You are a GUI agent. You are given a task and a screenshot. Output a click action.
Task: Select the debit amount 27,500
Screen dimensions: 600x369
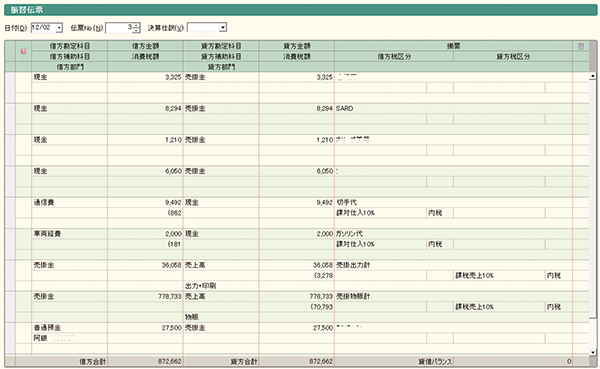145,328
